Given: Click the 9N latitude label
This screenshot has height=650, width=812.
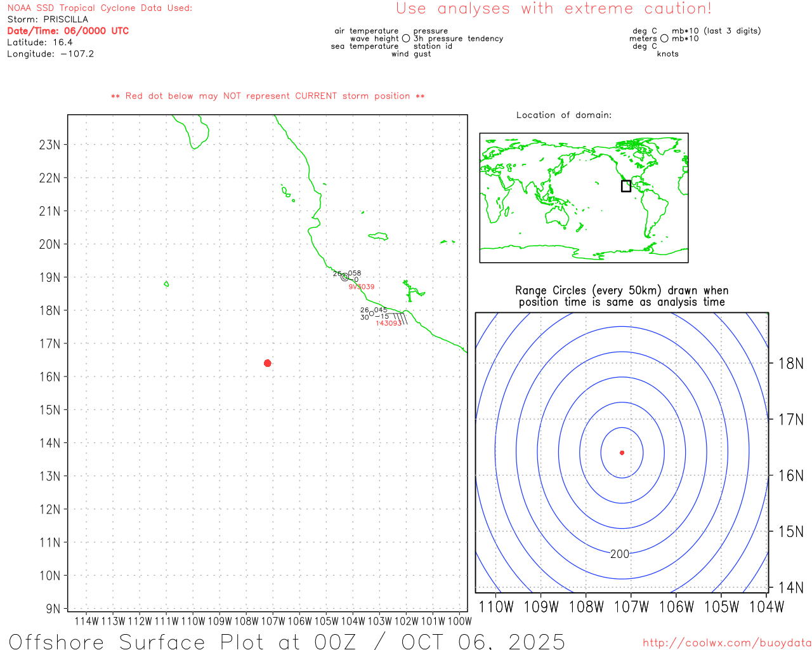Looking at the screenshot, I should 53,609.
